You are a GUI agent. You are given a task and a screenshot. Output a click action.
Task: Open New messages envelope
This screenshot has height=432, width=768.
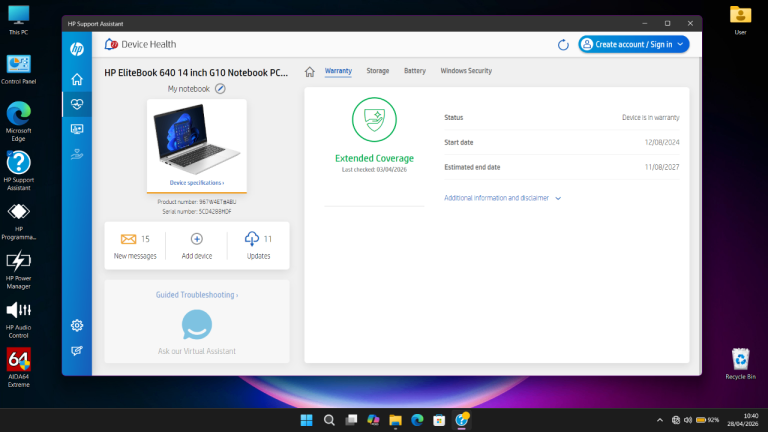pos(128,239)
